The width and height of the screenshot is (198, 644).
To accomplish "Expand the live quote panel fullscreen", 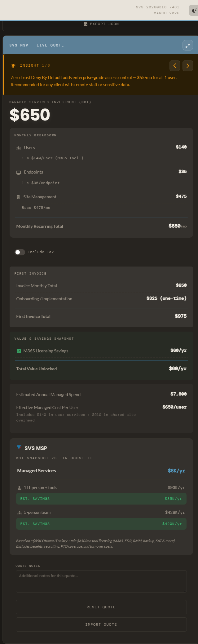I will (187, 46).
